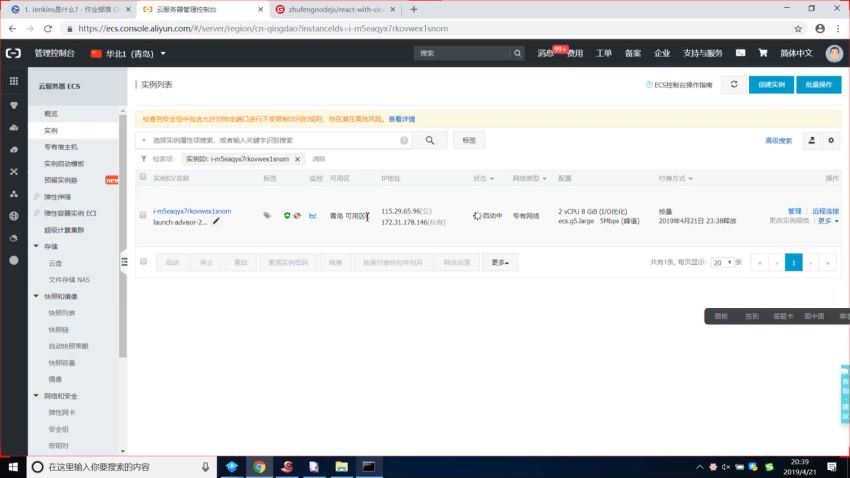The image size is (850, 478).
Task: Check the bottom batch-action checkbox
Action: (143, 262)
